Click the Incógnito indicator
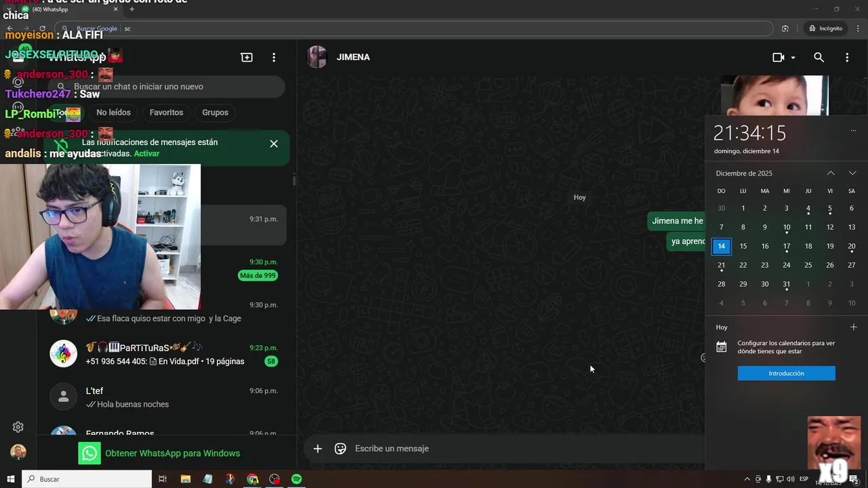 825,28
